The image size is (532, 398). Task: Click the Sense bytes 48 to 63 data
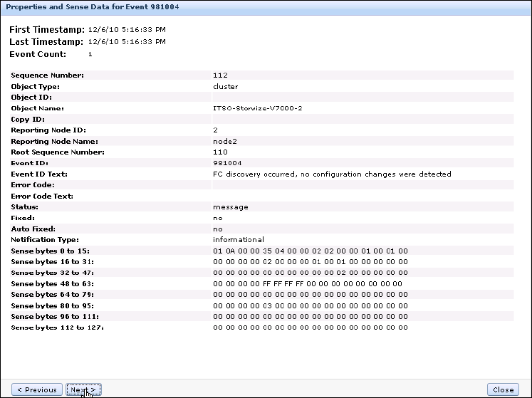pos(307,283)
